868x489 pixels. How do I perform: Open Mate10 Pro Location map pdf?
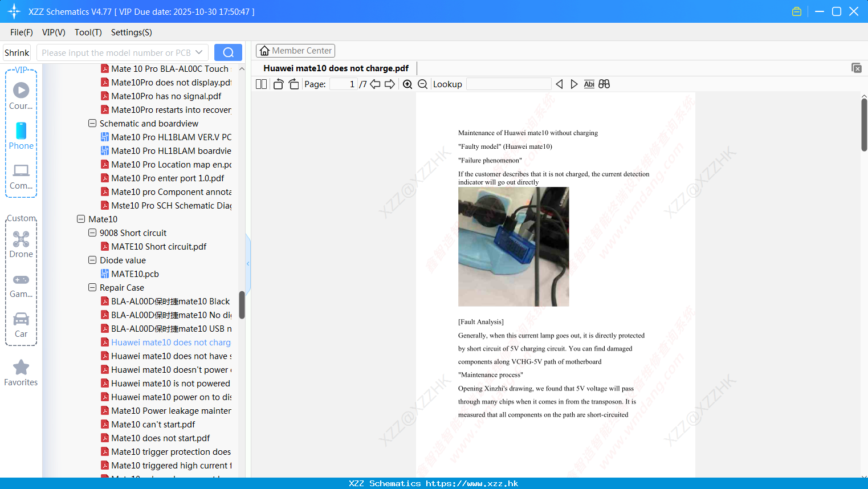pyautogui.click(x=171, y=164)
